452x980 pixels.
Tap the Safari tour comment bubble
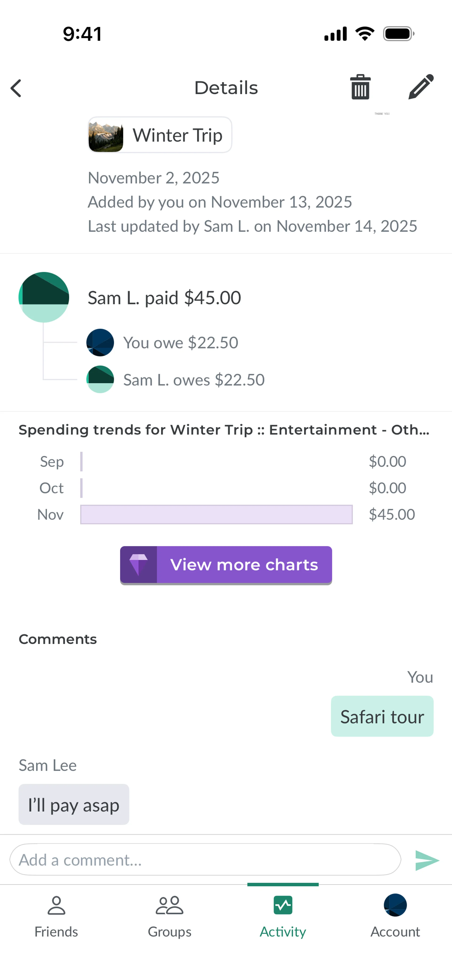(382, 716)
